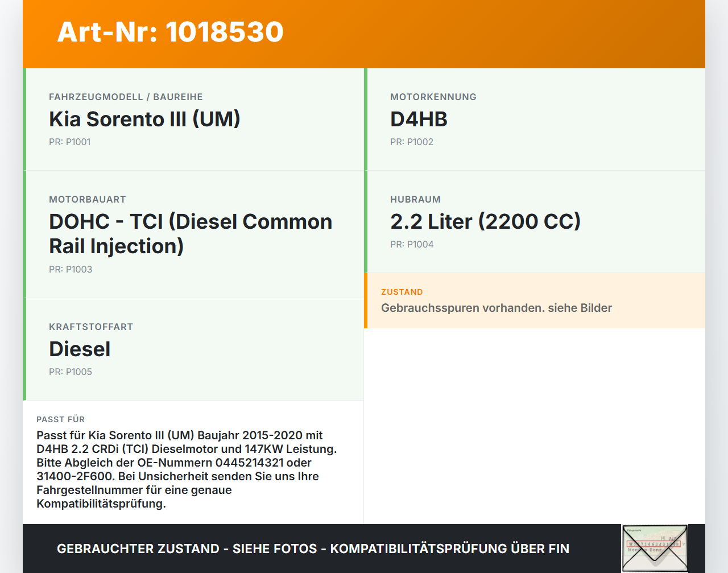The width and height of the screenshot is (728, 573).
Task: Click the 'PR: P1005' reference
Action: tap(71, 372)
